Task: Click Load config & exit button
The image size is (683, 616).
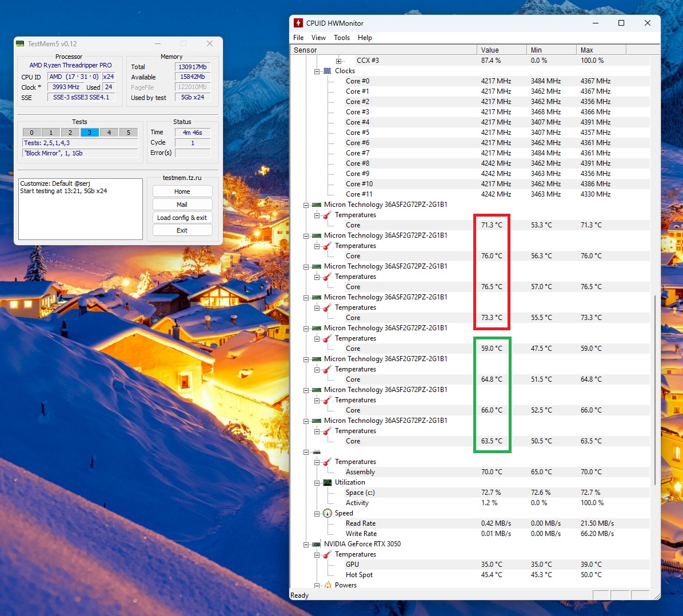Action: pyautogui.click(x=182, y=217)
